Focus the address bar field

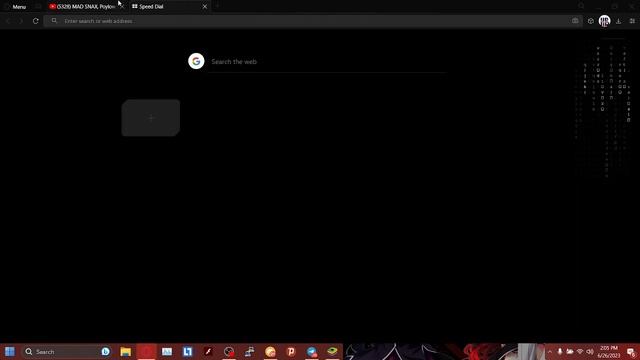click(312, 21)
